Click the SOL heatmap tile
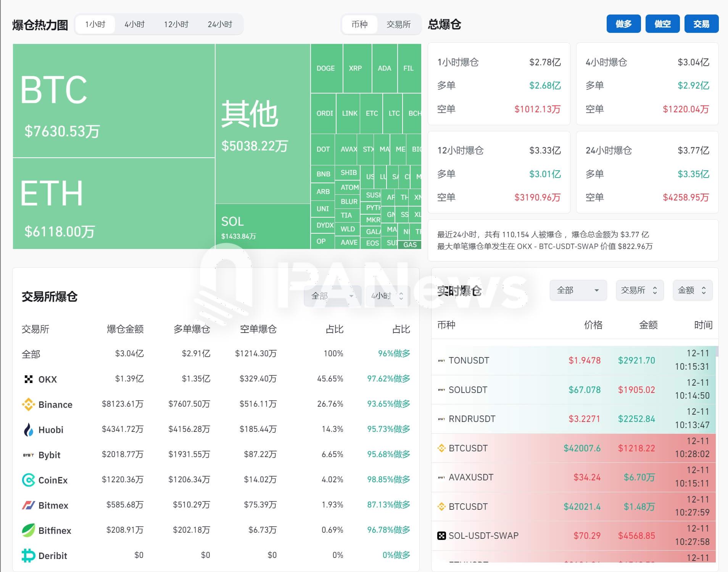This screenshot has width=728, height=572. 263,226
